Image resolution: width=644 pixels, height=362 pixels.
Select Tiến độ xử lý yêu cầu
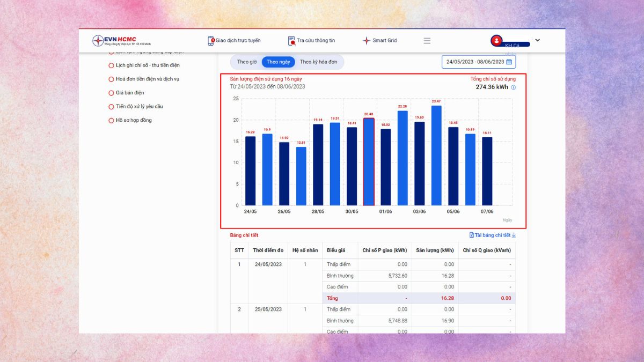point(139,106)
